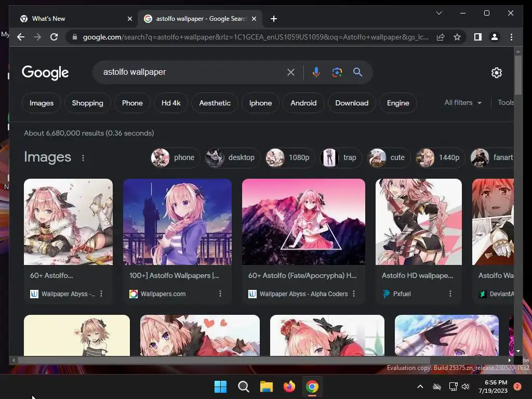Open 100+ Astolfo Wallpapers image

pyautogui.click(x=178, y=221)
